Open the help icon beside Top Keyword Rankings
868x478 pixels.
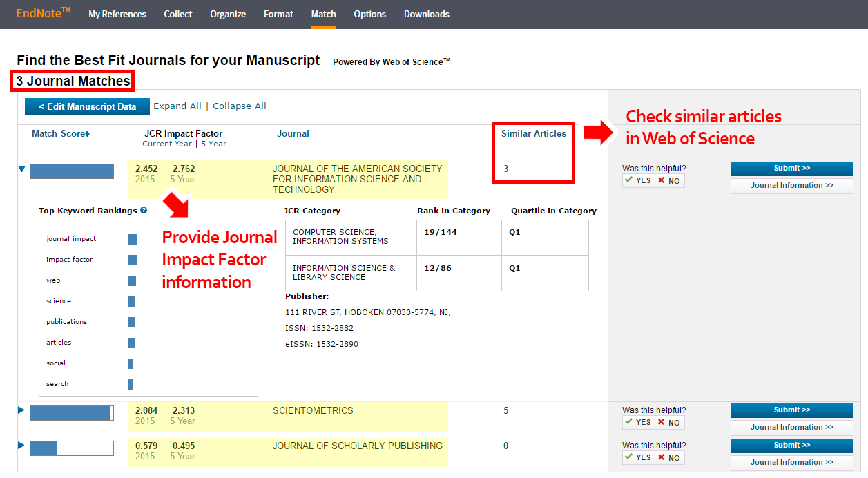[144, 210]
